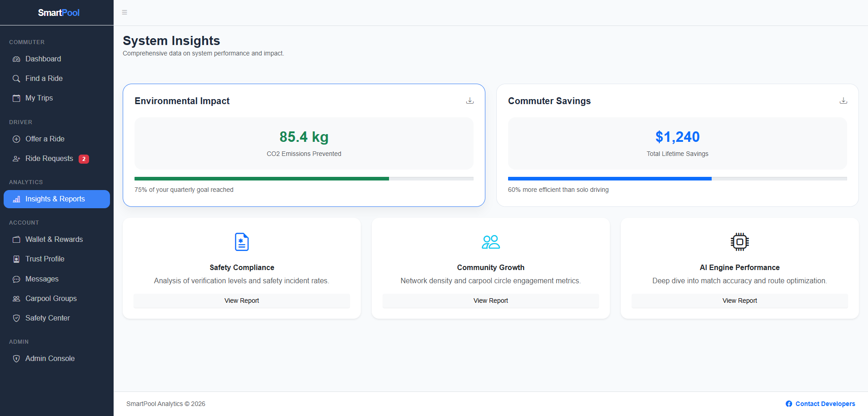
Task: Download the Commuter Savings report
Action: click(x=843, y=100)
